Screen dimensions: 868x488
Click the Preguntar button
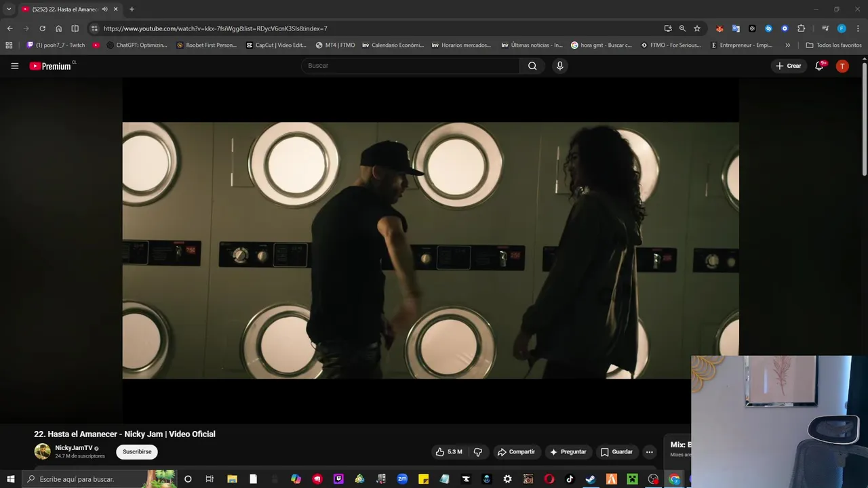click(x=568, y=452)
